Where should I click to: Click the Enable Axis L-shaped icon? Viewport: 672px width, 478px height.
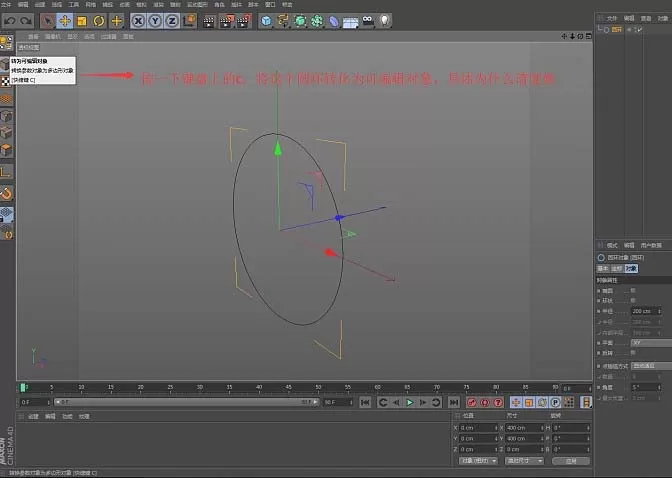(x=6, y=172)
